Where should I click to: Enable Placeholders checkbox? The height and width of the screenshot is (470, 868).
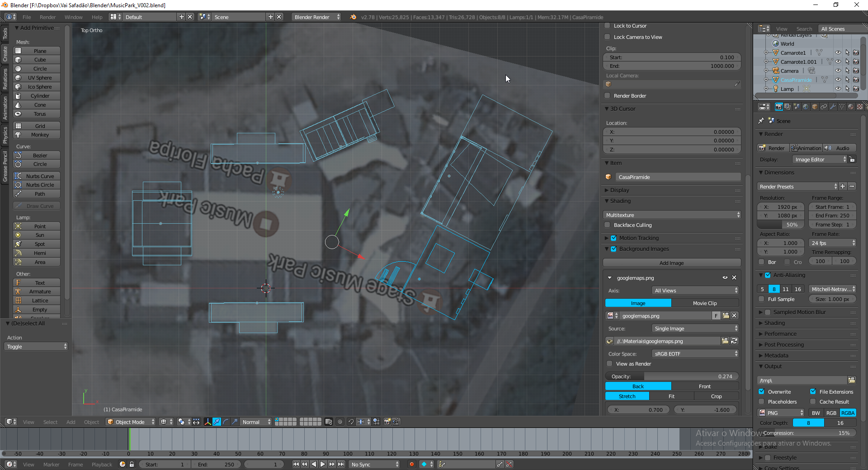(762, 402)
